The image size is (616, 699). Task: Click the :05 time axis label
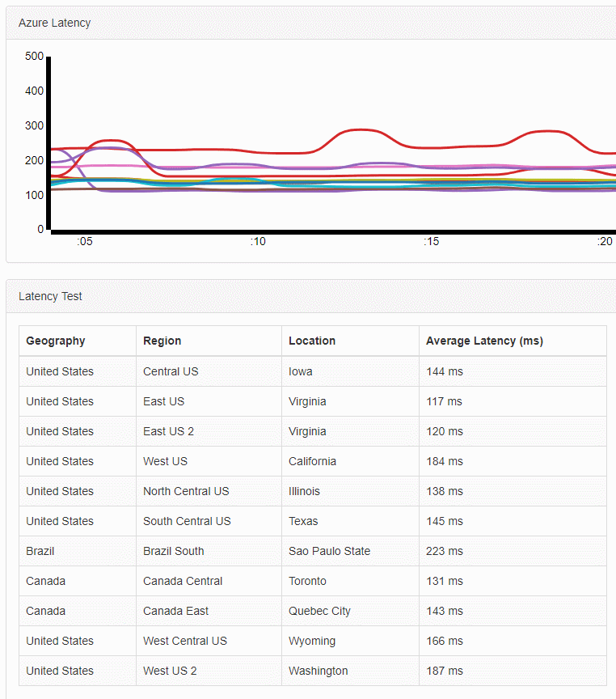click(x=85, y=242)
